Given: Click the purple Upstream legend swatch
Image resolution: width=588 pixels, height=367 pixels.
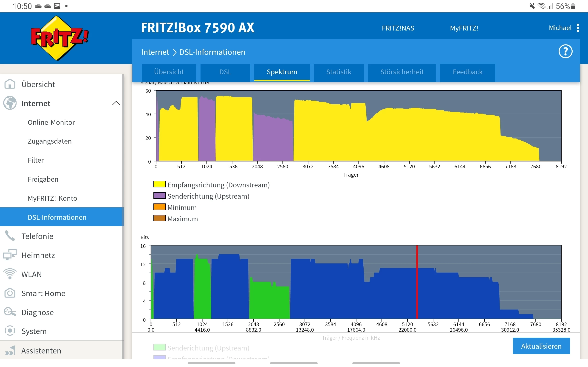Looking at the screenshot, I should click(x=159, y=196).
